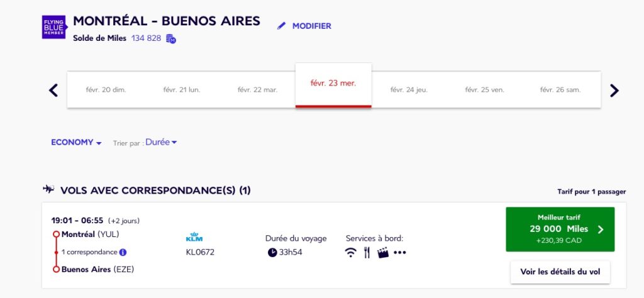Open the ECONOMY cabin class dropdown

click(76, 143)
